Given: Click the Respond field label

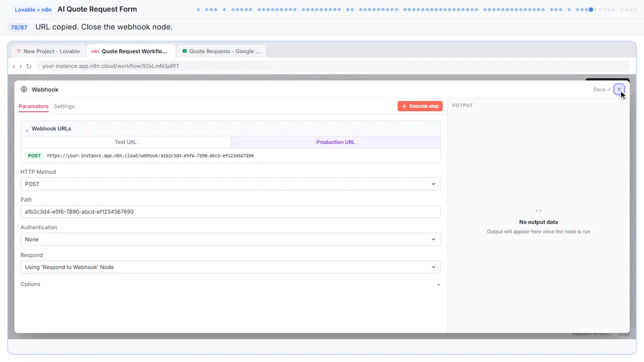Looking at the screenshot, I should coord(32,255).
